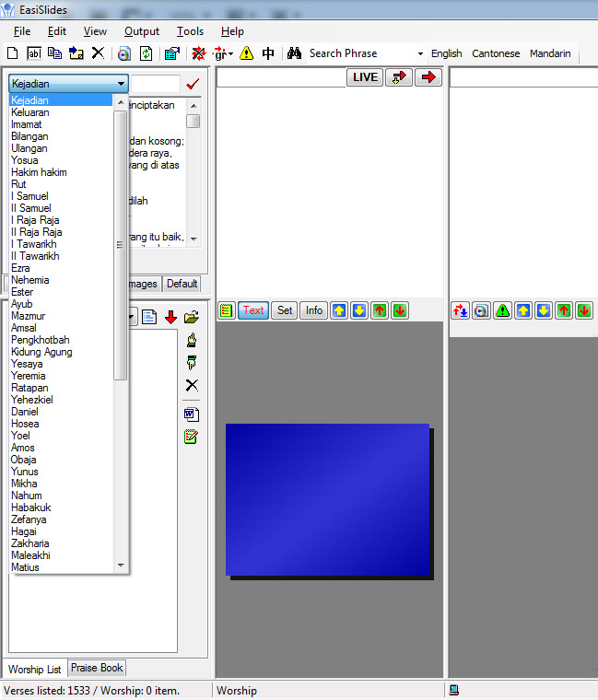The width and height of the screenshot is (598, 700).
Task: Click the red down-arrow add-to-list icon
Action: pyautogui.click(x=170, y=317)
